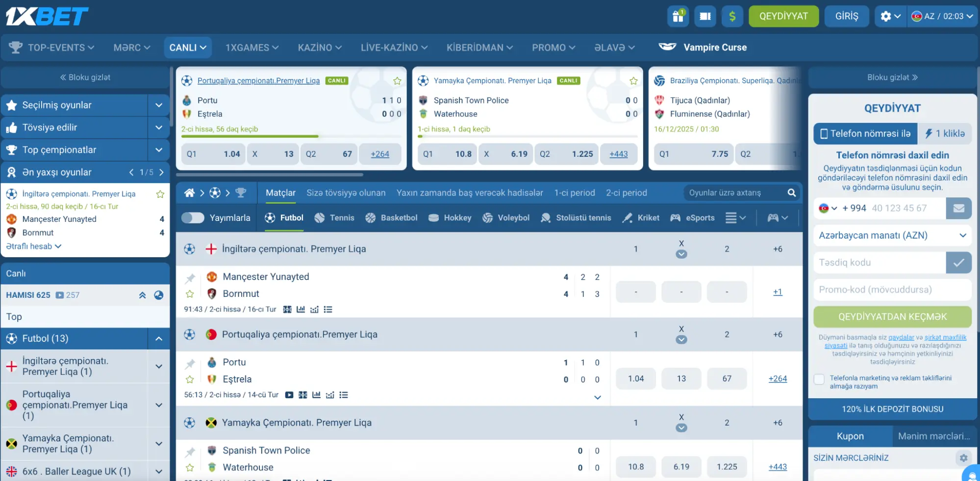Image resolution: width=980 pixels, height=481 pixels.
Task: Collapse the Futbol (13) list
Action: click(x=159, y=338)
